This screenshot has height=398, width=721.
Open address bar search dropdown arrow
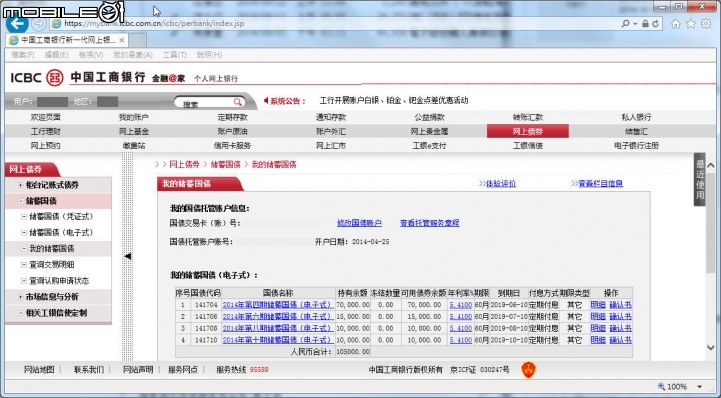point(635,23)
